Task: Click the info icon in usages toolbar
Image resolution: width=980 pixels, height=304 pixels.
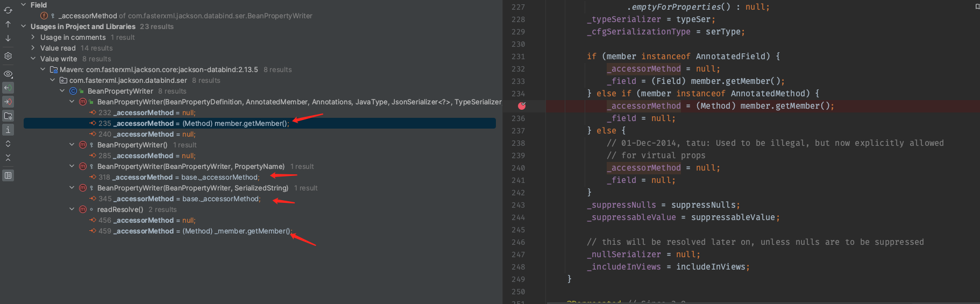Action: 8,130
